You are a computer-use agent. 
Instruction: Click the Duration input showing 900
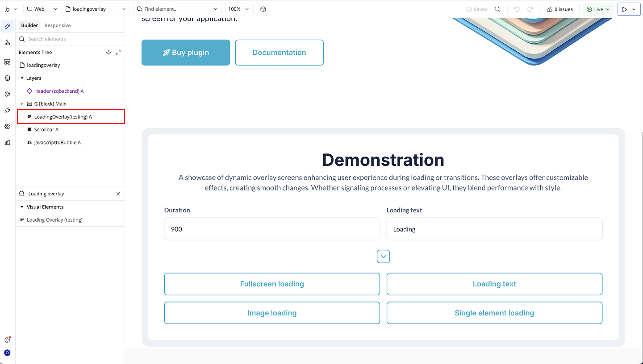click(x=272, y=229)
